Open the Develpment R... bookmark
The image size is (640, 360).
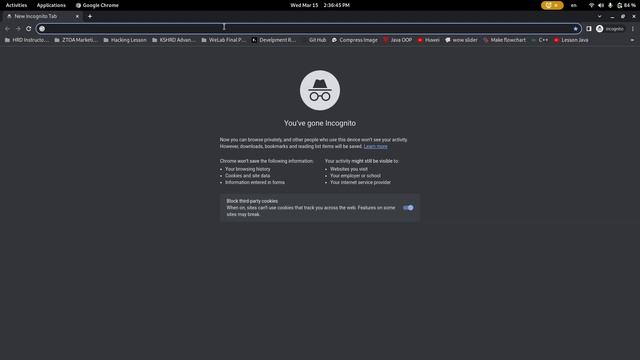click(273, 40)
